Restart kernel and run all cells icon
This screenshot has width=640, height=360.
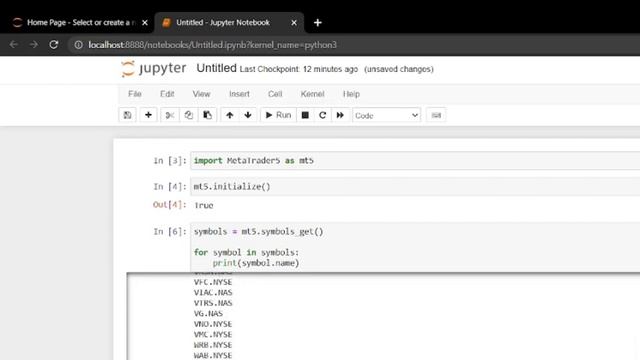tap(340, 115)
